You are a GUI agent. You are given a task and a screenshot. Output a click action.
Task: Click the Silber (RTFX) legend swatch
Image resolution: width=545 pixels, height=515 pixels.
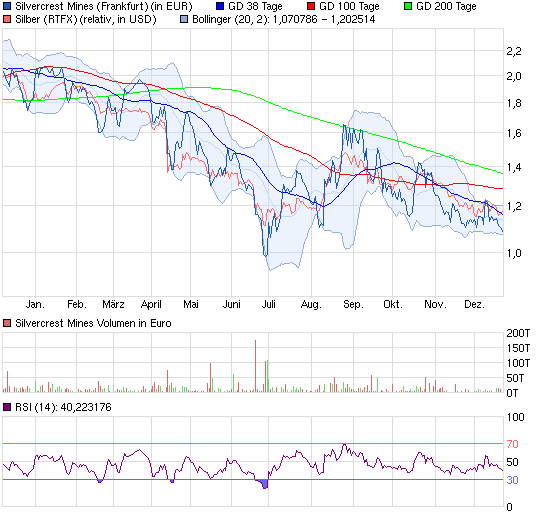[x=7, y=19]
